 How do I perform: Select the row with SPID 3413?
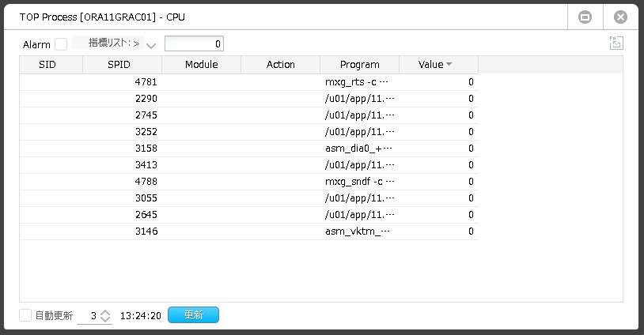pos(249,165)
